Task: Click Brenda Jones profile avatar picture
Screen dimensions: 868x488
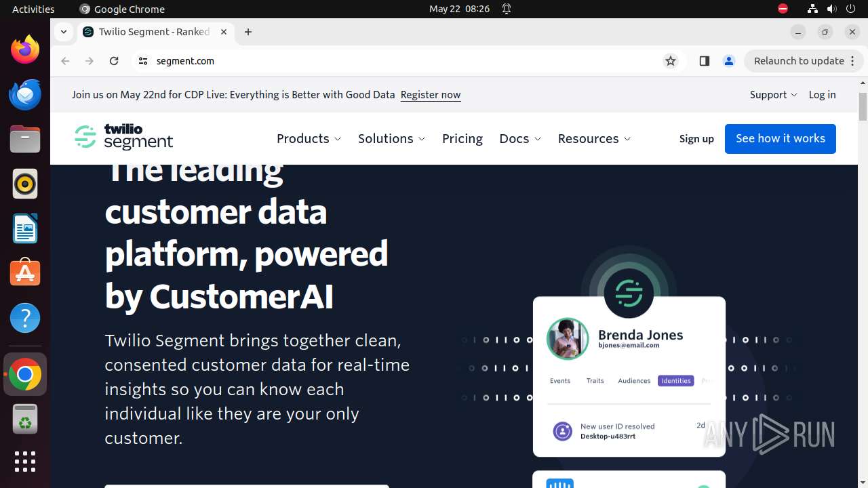Action: (568, 338)
